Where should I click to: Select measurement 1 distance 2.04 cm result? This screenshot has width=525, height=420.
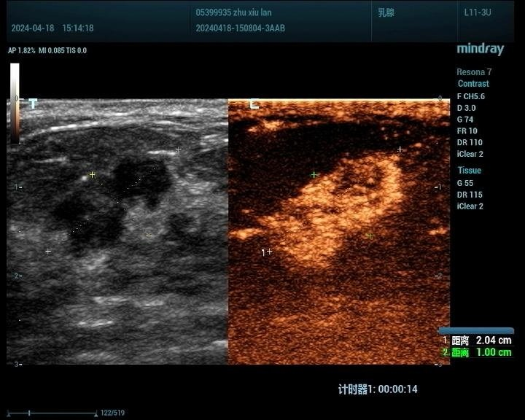tap(477, 341)
